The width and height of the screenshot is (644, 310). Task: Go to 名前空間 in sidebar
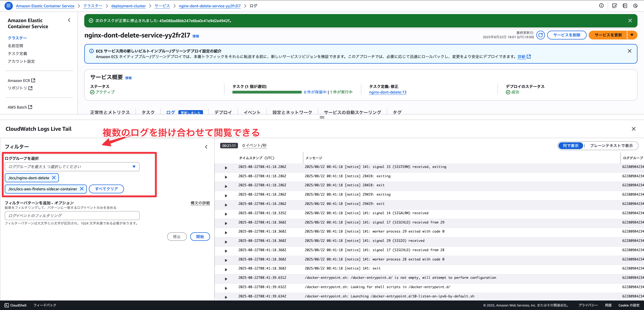point(15,46)
